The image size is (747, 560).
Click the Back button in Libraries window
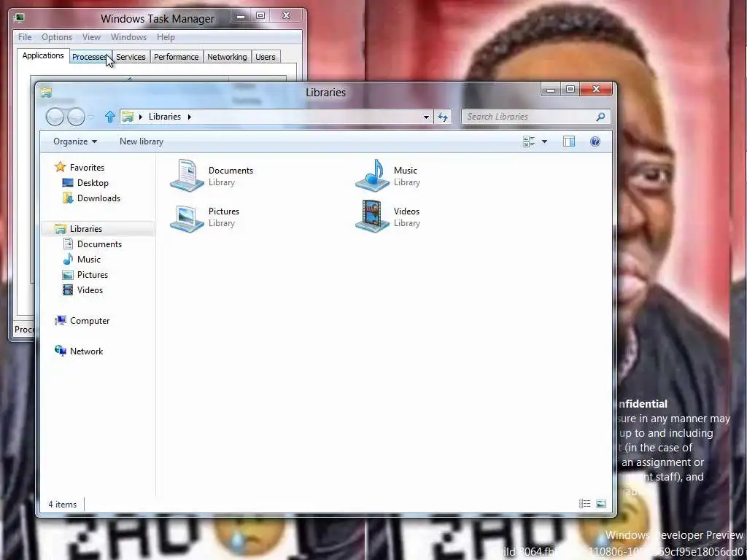point(55,117)
